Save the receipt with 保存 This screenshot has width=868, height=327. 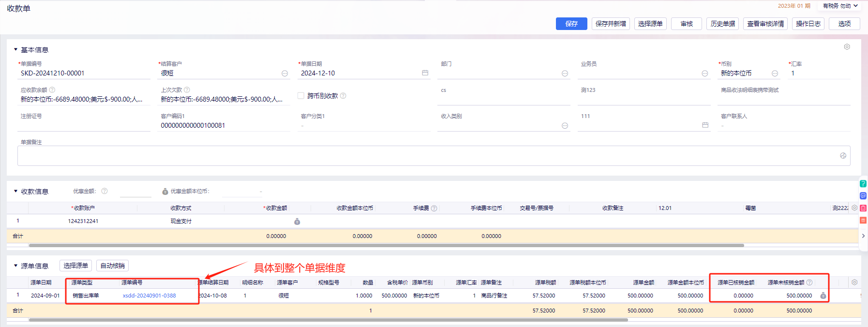[571, 24]
